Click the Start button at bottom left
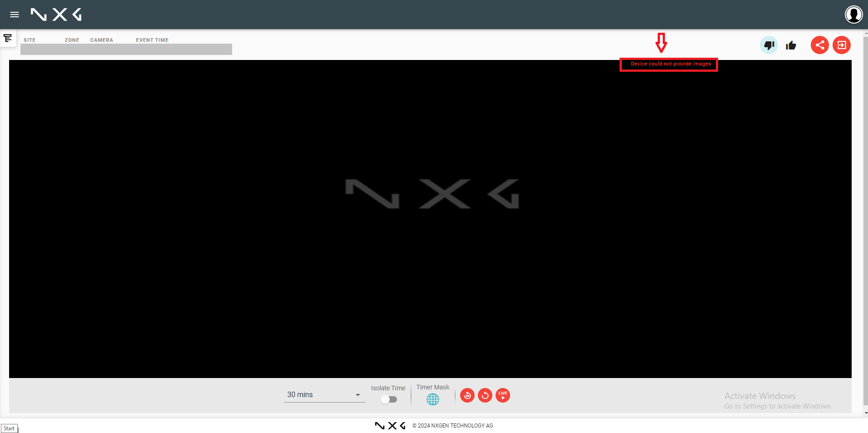The width and height of the screenshot is (868, 433). pyautogui.click(x=9, y=428)
